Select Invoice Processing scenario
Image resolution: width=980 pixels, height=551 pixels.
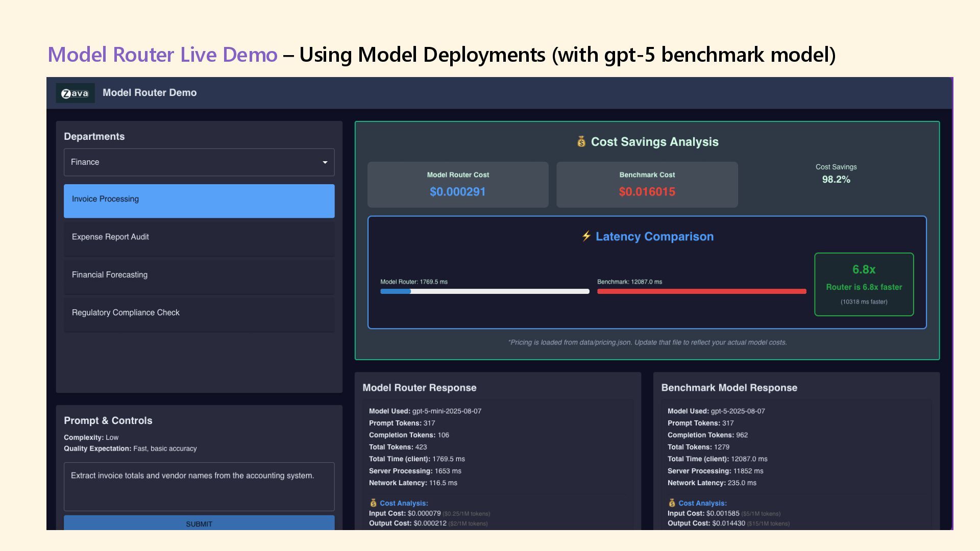(x=199, y=201)
